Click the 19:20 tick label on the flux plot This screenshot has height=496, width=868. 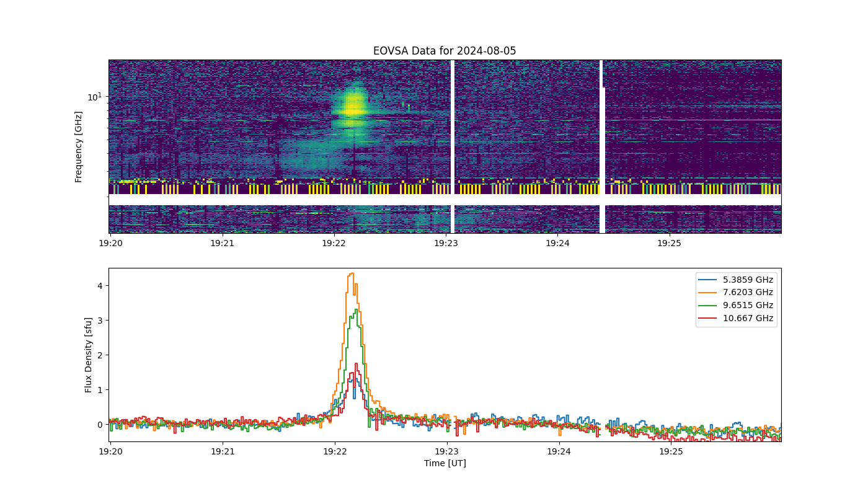click(x=110, y=451)
